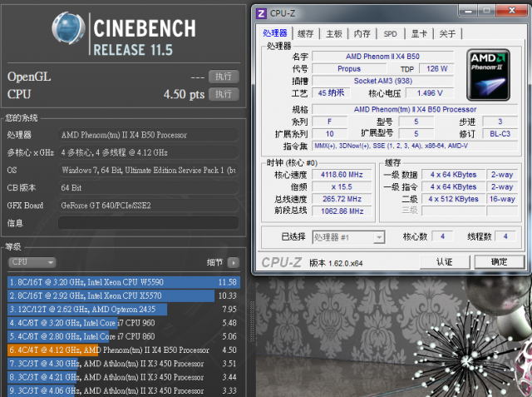
Task: Switch to the SPD tab
Action: point(390,33)
